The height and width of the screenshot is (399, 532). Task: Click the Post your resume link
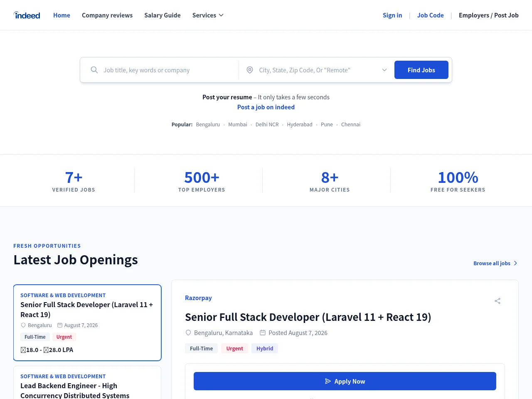(x=227, y=97)
